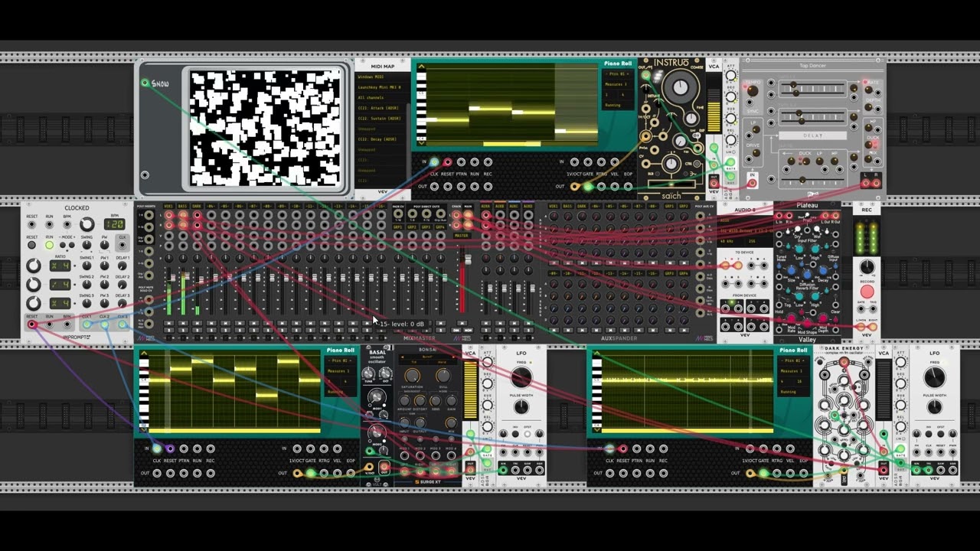The image size is (980, 551).
Task: Click the Tap Dancer TEMPO knob
Action: click(x=753, y=91)
